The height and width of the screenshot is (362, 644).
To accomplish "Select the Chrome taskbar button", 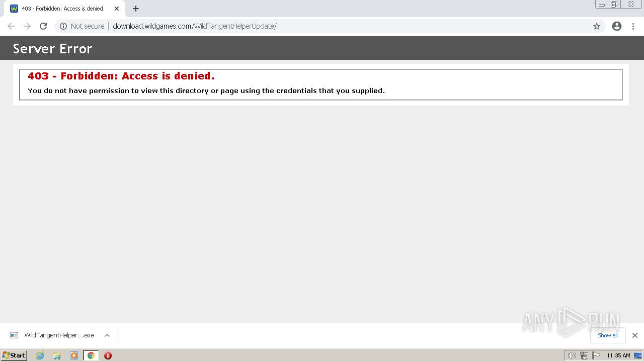I will pos(91,355).
